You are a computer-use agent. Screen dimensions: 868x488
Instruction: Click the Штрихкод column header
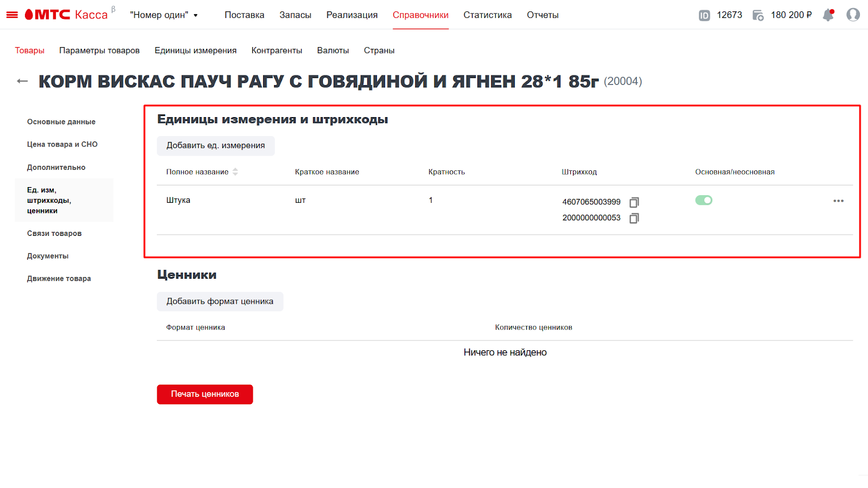pos(579,172)
